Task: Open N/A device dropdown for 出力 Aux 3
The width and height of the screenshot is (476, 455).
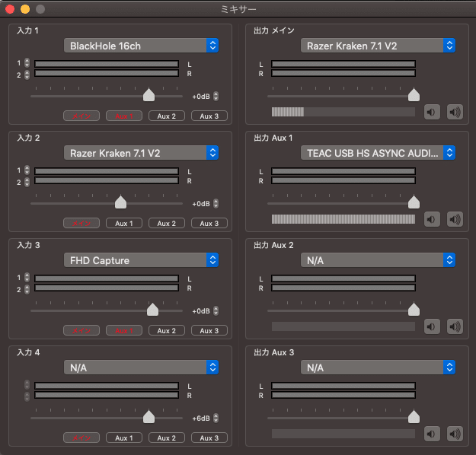Action: tap(378, 367)
